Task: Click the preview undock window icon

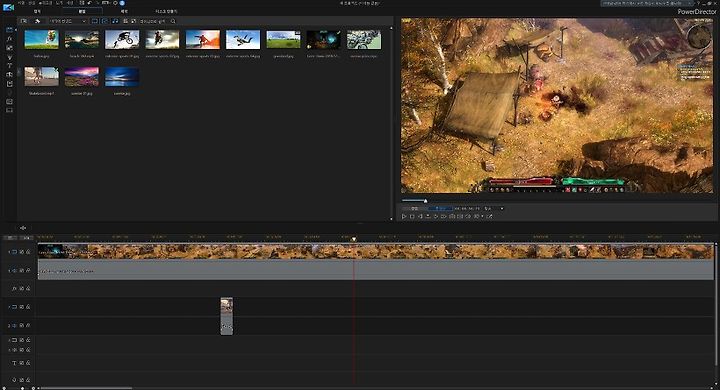Action: tap(489, 216)
